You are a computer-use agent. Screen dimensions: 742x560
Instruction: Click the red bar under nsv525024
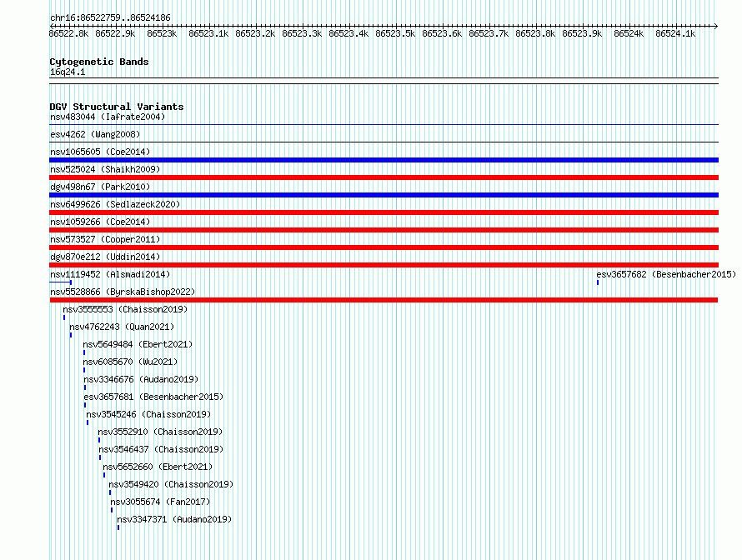384,177
